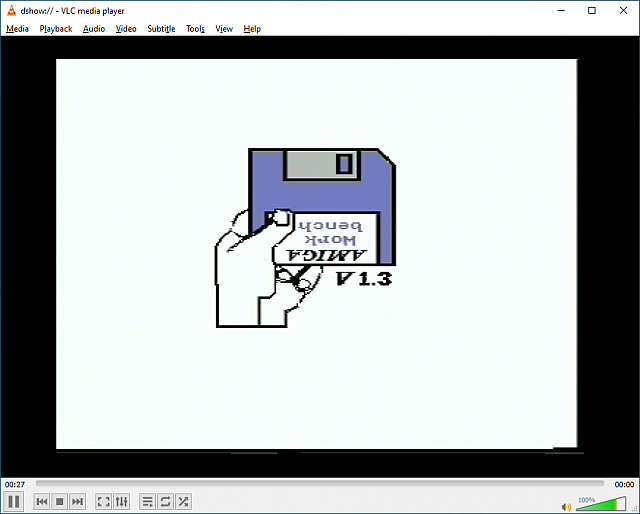Open the Media menu
Image resolution: width=640 pixels, height=514 pixels.
click(x=17, y=29)
